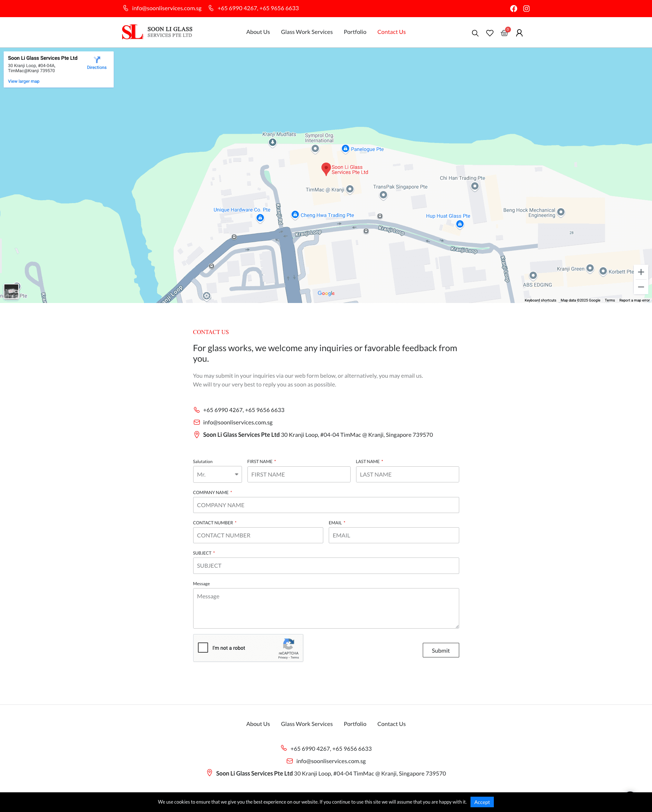Focus the Company Name input field

coord(326,505)
